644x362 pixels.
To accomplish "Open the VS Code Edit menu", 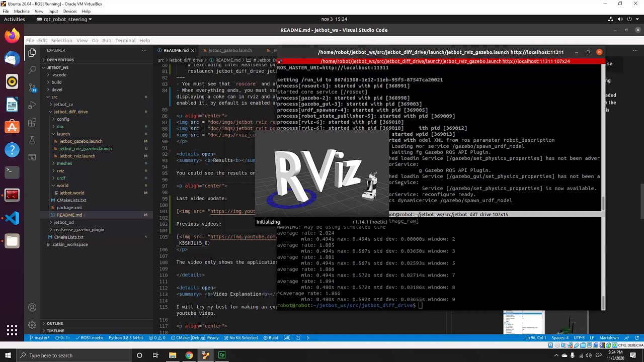I will coord(42,41).
